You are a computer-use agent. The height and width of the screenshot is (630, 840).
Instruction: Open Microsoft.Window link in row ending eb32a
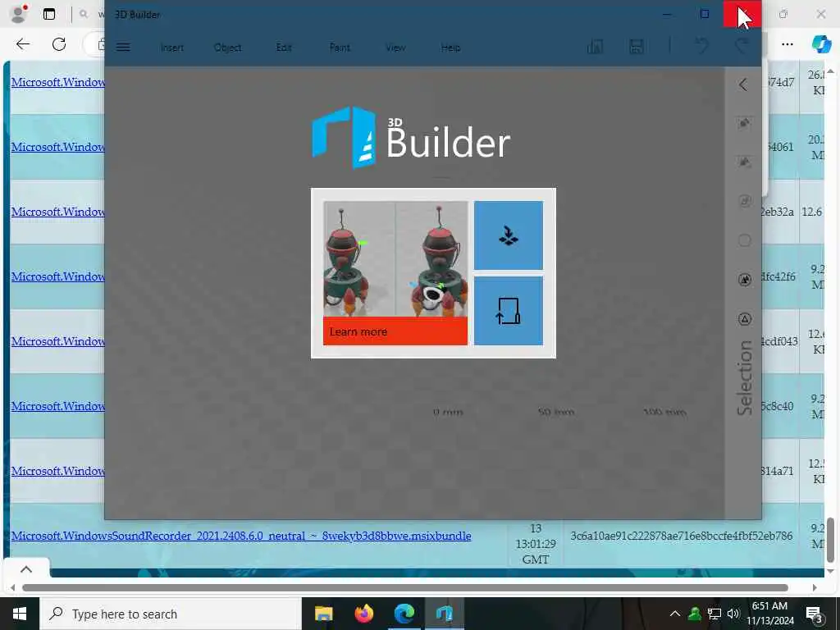58,212
